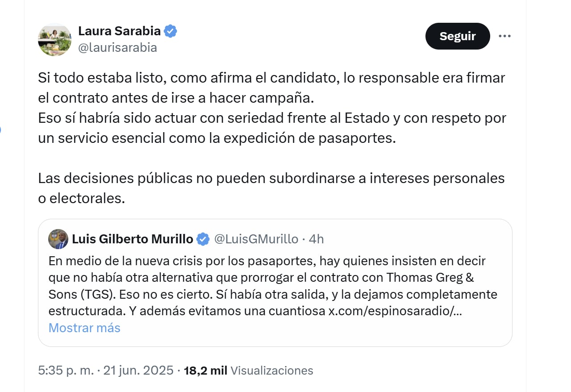Expand the quoted tweet with Mostrar más
The width and height of the screenshot is (571, 392).
[x=84, y=328]
